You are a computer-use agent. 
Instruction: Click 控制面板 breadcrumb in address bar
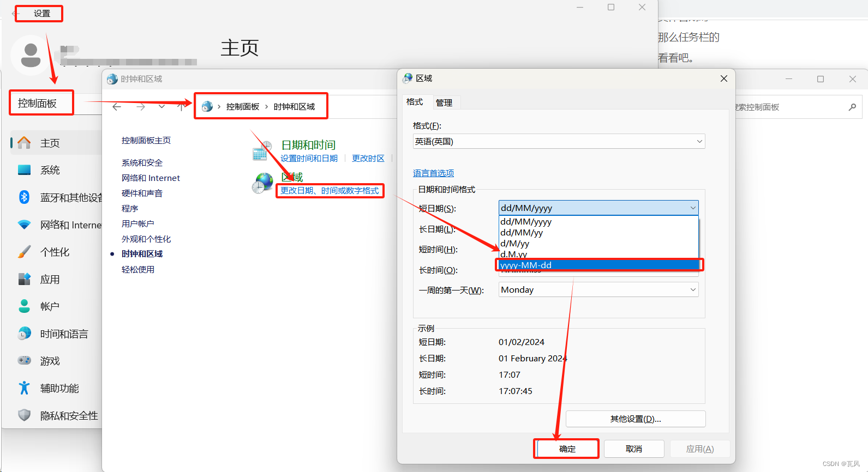(x=243, y=107)
